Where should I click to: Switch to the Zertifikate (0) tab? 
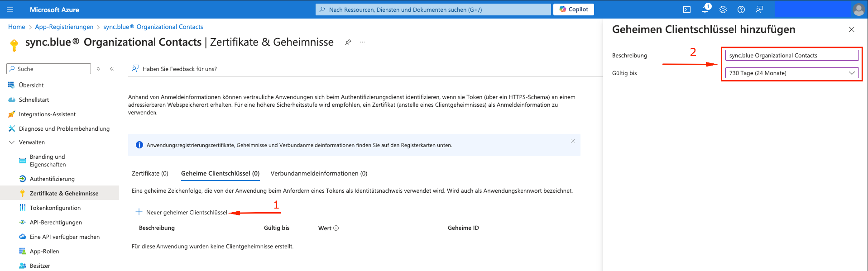(x=150, y=173)
